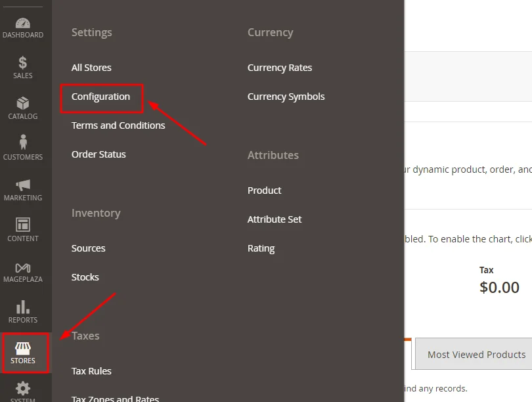This screenshot has height=402, width=532.
Task: Open the Mageplaza logo icon
Action: point(23,267)
